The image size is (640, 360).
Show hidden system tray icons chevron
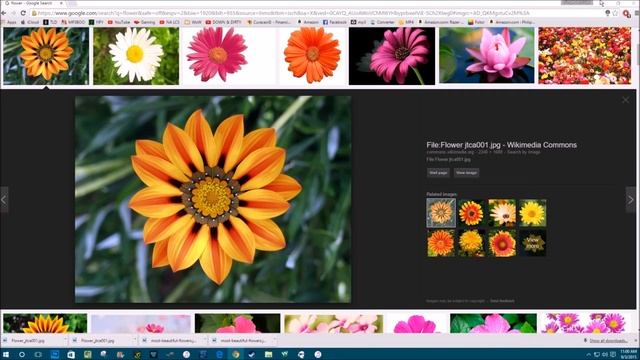(589, 355)
